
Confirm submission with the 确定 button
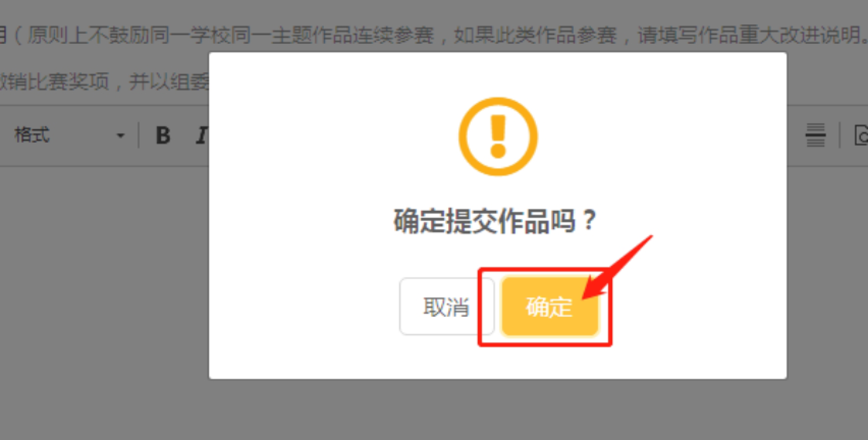549,307
